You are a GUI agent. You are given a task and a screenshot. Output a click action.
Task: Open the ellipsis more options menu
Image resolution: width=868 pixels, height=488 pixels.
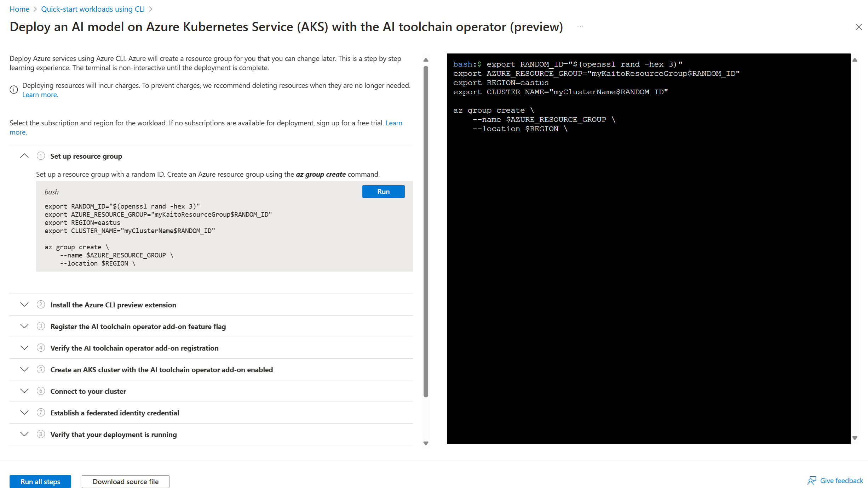tap(580, 27)
